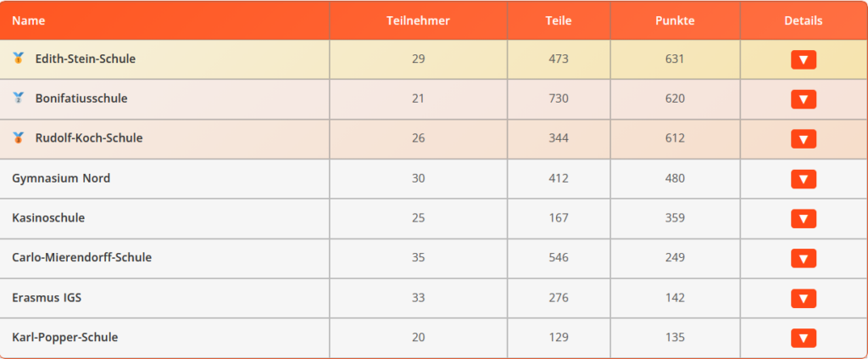Expand the Kasinoschule details row
The image size is (868, 359).
(804, 219)
